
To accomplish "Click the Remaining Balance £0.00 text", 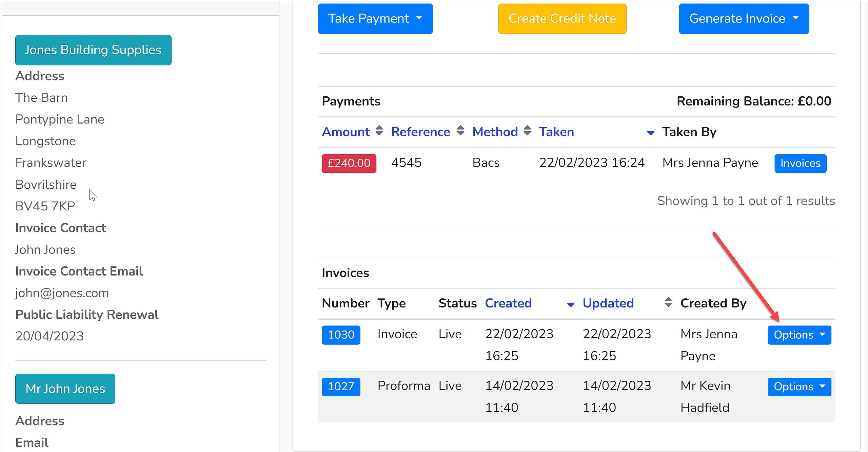I will (x=754, y=101).
